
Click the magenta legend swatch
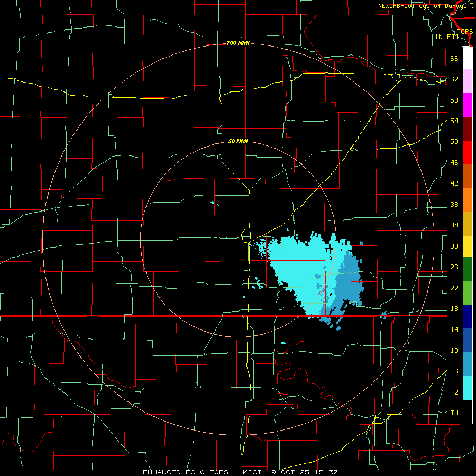tap(467, 105)
